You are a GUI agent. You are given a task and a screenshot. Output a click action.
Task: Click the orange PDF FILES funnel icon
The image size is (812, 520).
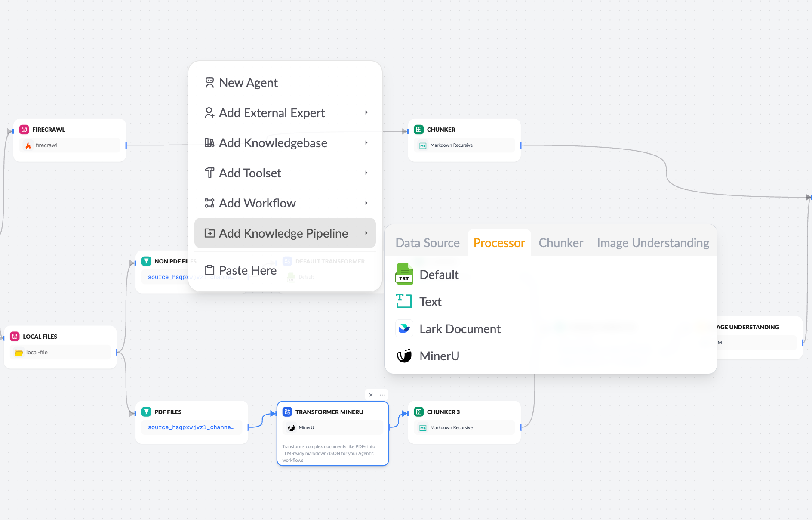coord(146,412)
